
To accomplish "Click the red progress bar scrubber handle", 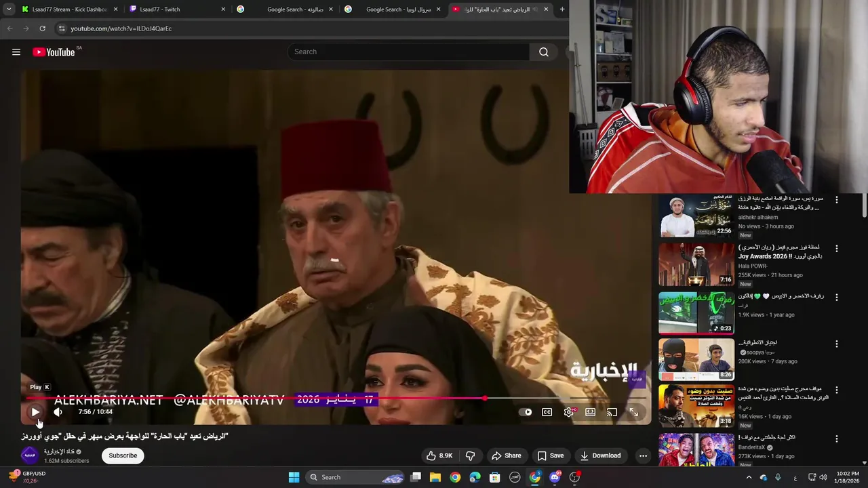I will point(486,399).
